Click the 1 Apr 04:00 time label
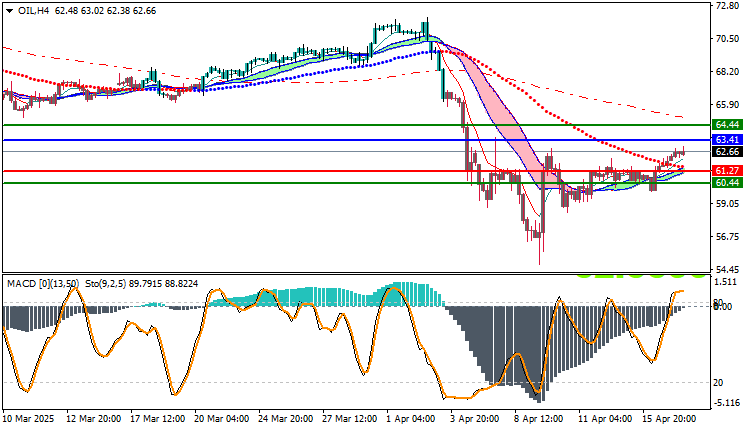 coord(411,419)
